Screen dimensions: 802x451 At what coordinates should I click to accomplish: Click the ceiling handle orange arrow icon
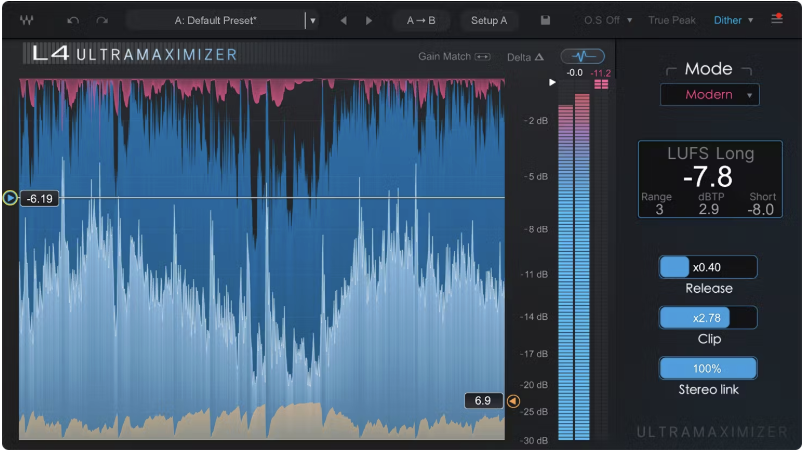pyautogui.click(x=514, y=401)
